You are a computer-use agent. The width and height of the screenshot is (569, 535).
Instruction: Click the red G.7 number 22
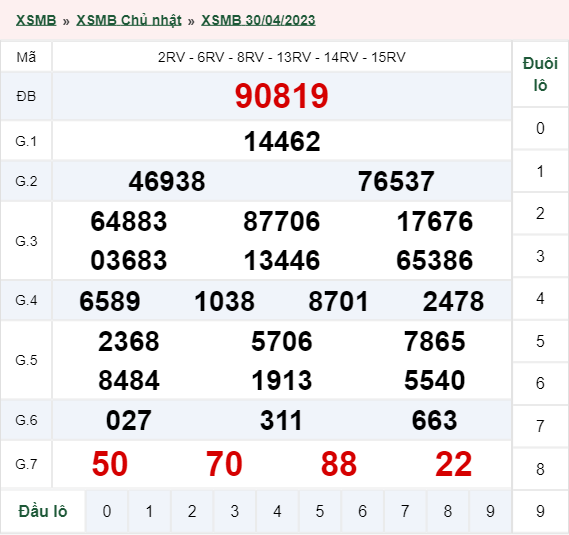coord(454,464)
